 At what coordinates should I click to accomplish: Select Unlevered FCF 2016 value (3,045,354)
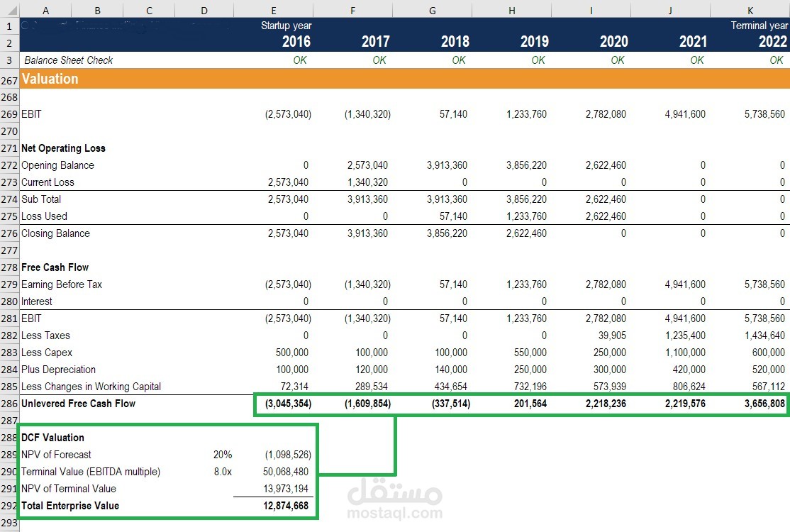(x=288, y=404)
